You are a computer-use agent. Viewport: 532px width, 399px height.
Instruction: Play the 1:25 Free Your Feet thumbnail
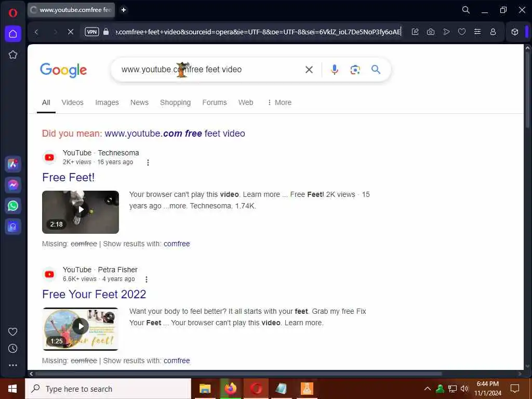[x=81, y=329]
